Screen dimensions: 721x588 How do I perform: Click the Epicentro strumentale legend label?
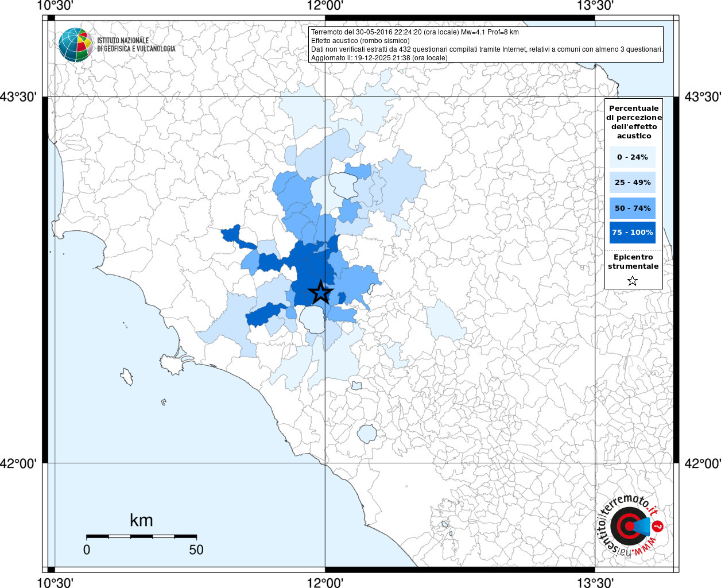633,262
